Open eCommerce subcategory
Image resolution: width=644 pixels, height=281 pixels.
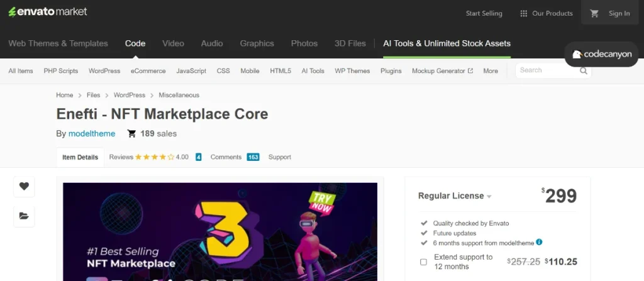coord(148,70)
